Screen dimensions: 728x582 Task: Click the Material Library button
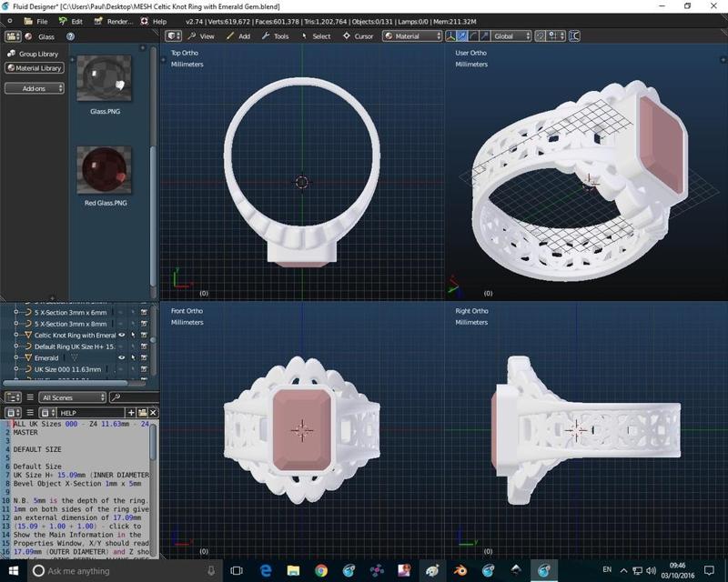point(35,68)
